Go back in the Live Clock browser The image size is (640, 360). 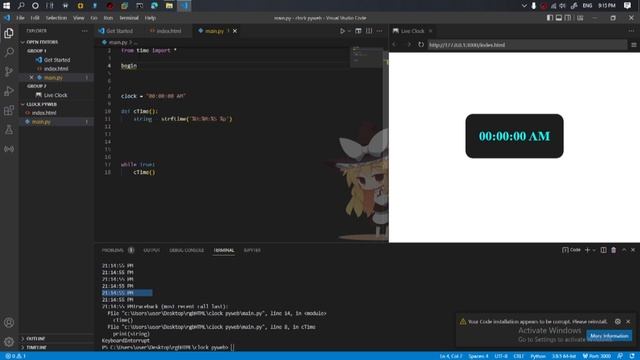coord(395,44)
